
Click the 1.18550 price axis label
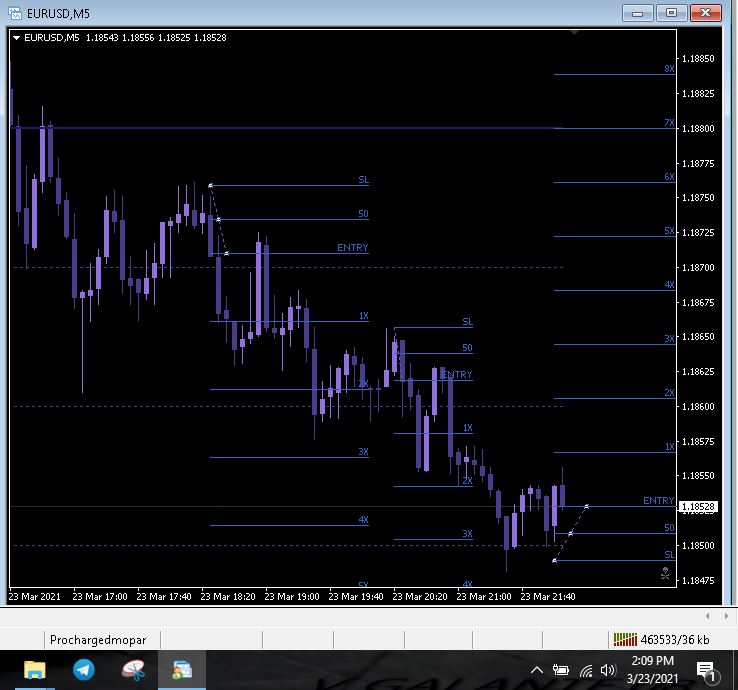click(698, 476)
